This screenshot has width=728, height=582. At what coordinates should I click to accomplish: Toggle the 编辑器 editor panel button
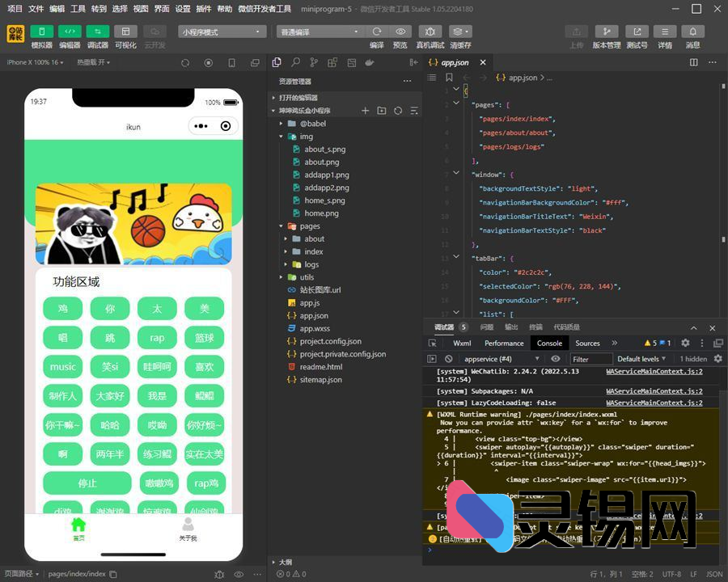70,32
